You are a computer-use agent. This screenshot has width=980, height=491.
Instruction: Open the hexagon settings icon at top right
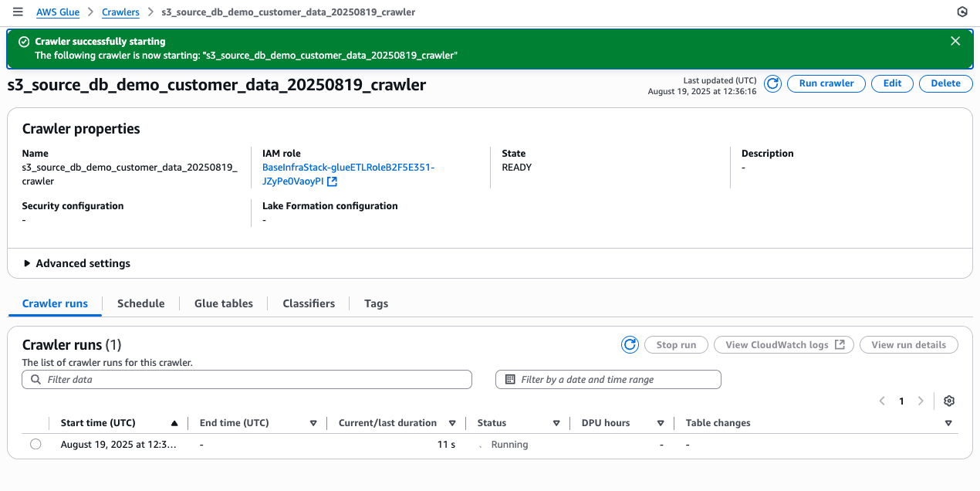pyautogui.click(x=961, y=12)
